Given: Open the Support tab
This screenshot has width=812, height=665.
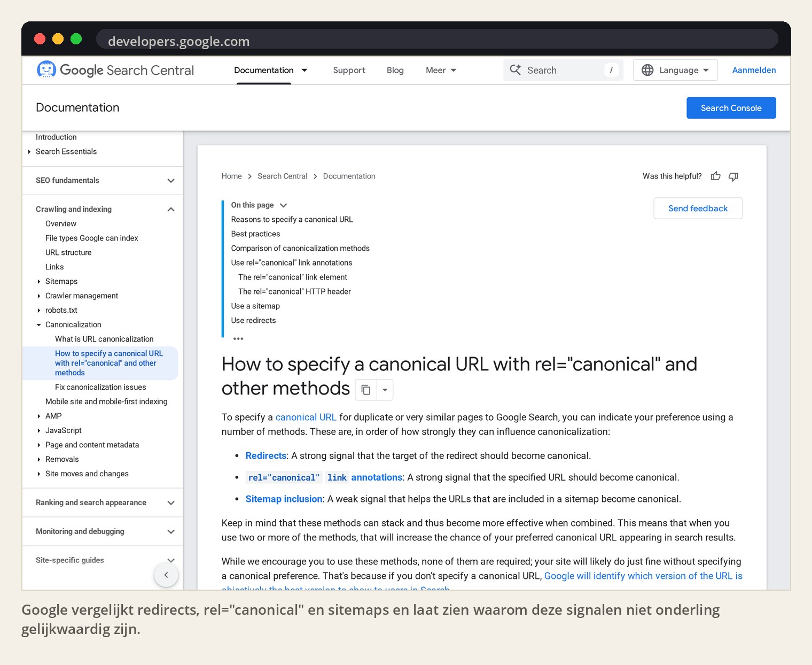Looking at the screenshot, I should (x=349, y=70).
